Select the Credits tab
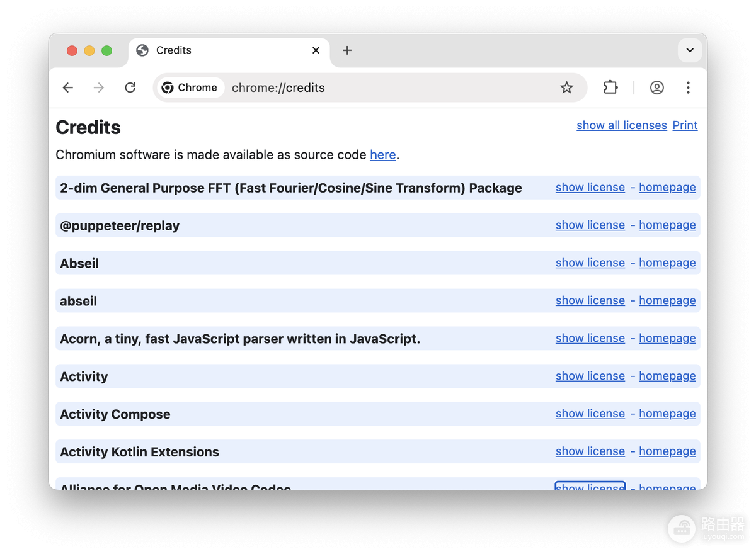The width and height of the screenshot is (756, 554). pos(229,50)
